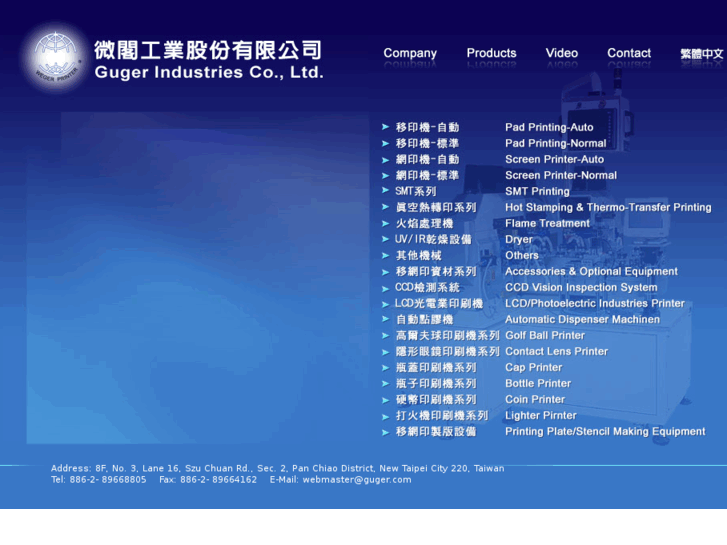Open CCD Vision Inspection System
Image resolution: width=727 pixels, height=545 pixels.
[581, 287]
